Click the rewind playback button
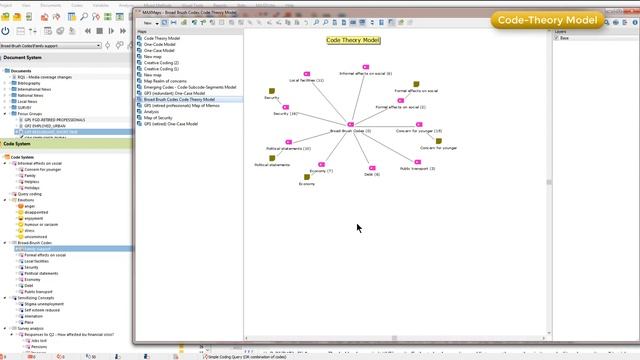640x360 pixels. click(87, 31)
